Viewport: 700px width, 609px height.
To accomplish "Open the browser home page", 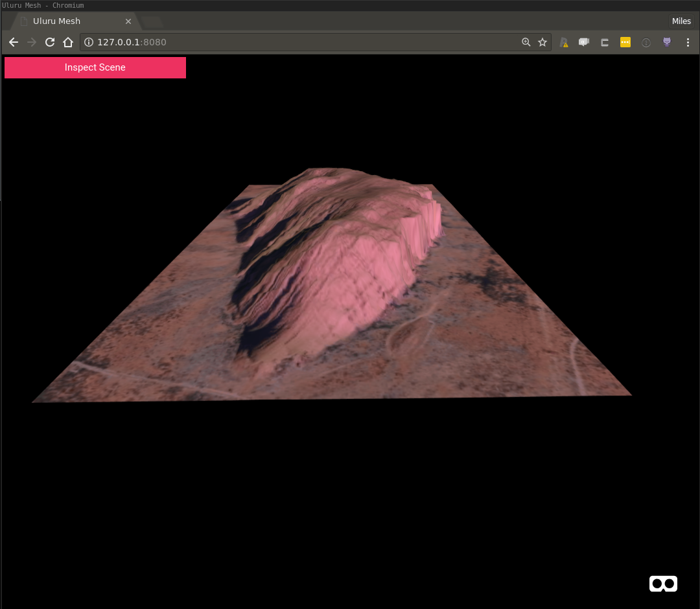I will click(x=68, y=42).
